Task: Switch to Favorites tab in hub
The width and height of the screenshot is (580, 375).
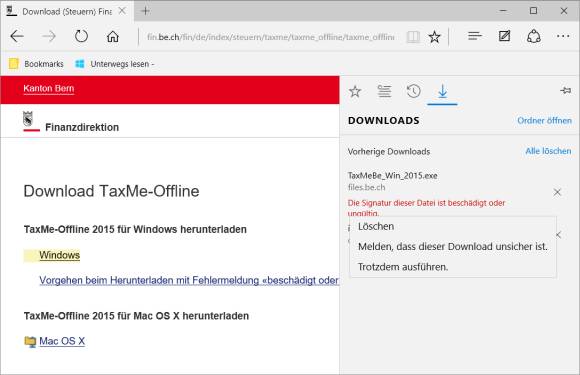Action: [355, 91]
